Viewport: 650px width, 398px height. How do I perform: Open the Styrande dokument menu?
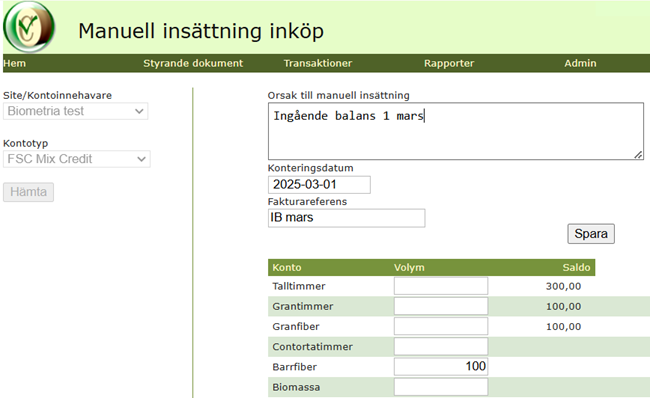193,63
